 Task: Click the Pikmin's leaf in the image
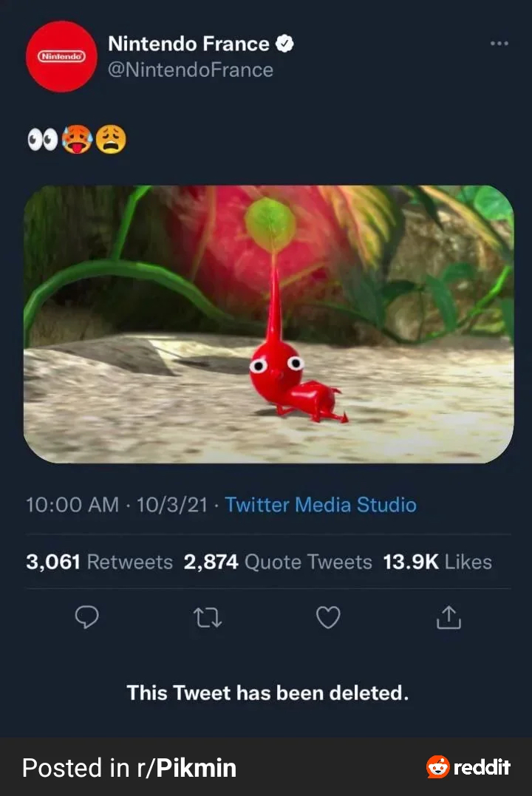click(x=270, y=222)
